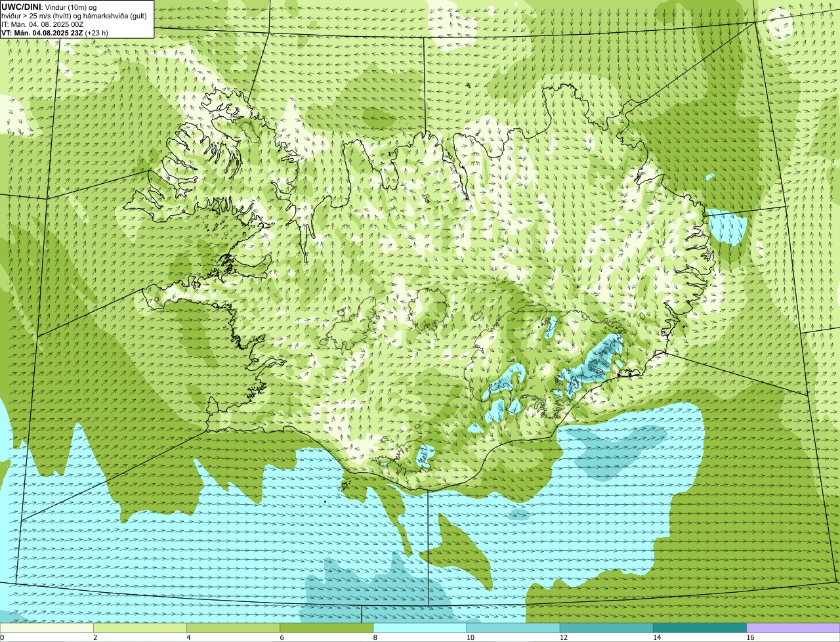This screenshot has width=840, height=642.
Task: Click the light green 2–4 m/s legend swatch
Action: [x=140, y=628]
